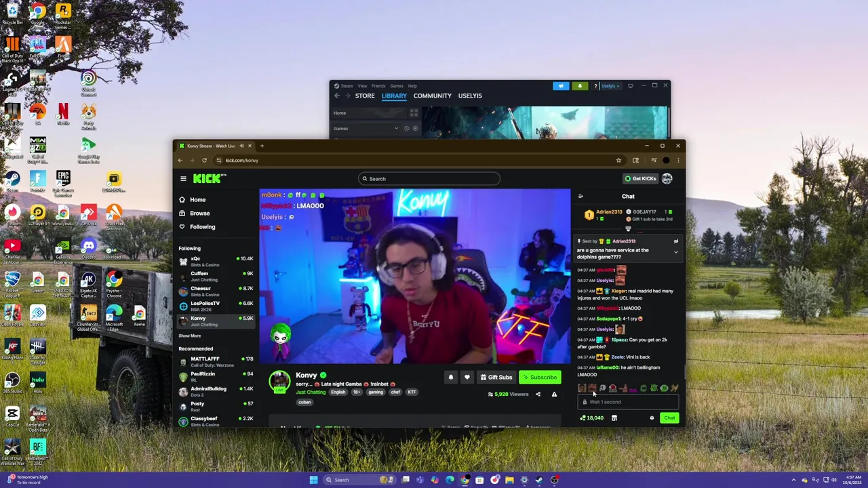Open xQc channel in Following list
The image size is (868, 488).
tap(216, 262)
